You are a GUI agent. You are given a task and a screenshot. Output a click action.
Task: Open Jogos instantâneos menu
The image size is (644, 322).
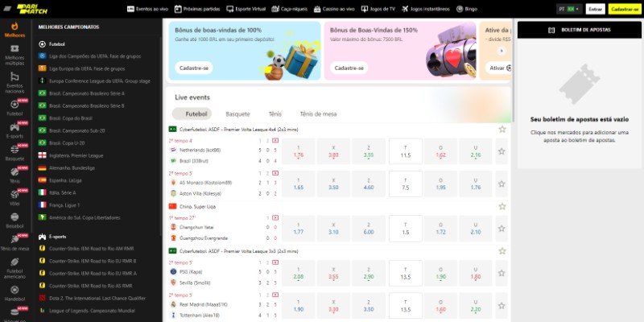(426, 9)
